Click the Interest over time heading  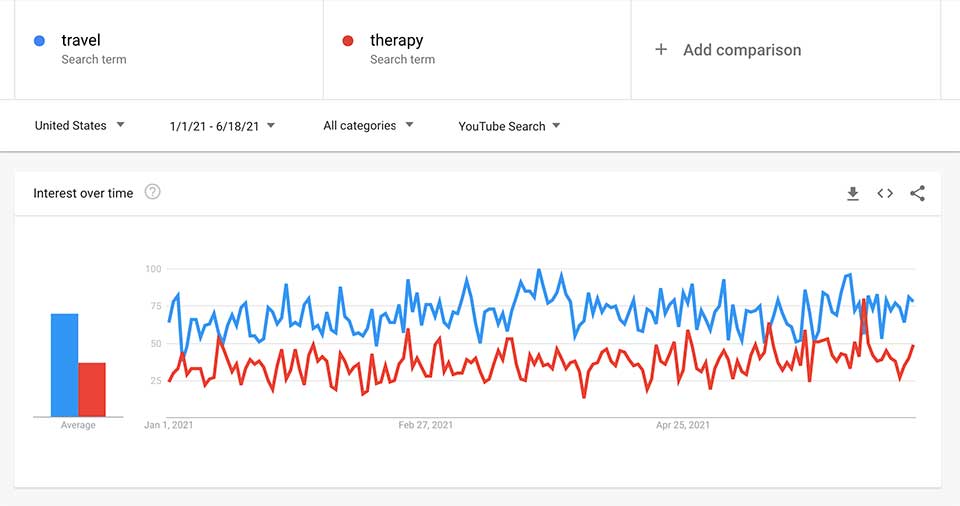pyautogui.click(x=83, y=193)
